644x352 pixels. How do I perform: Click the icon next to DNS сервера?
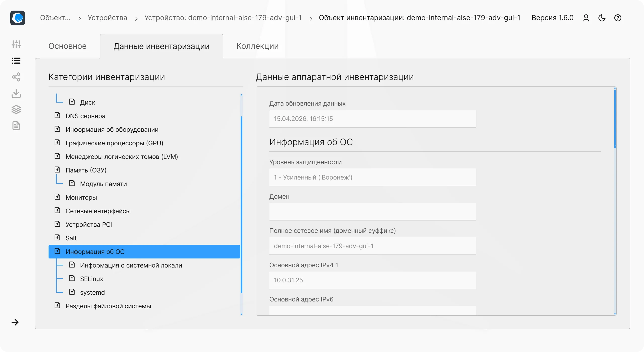tap(57, 115)
